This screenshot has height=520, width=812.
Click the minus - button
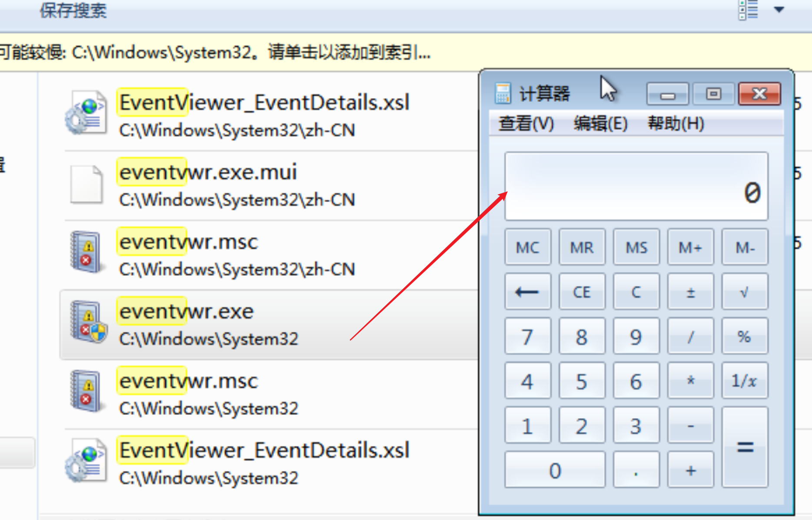coord(691,425)
